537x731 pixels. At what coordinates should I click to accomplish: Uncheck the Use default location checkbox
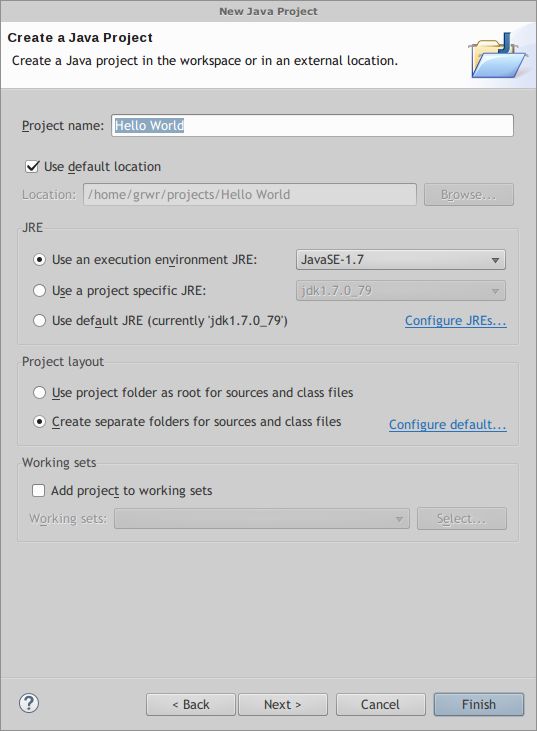point(32,166)
